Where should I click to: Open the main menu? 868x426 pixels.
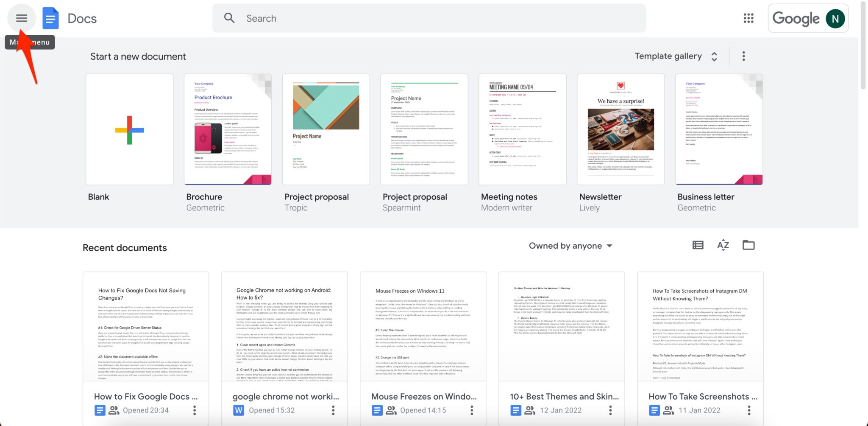coord(21,18)
